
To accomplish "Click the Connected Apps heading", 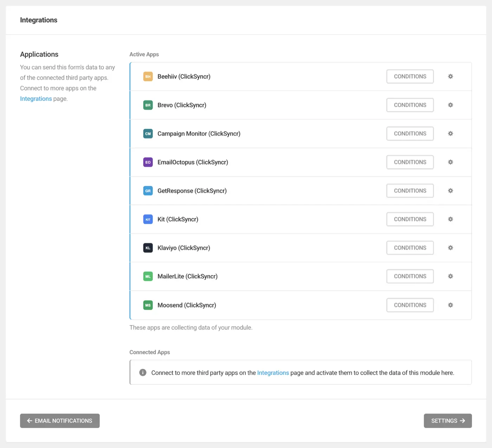I will [150, 352].
